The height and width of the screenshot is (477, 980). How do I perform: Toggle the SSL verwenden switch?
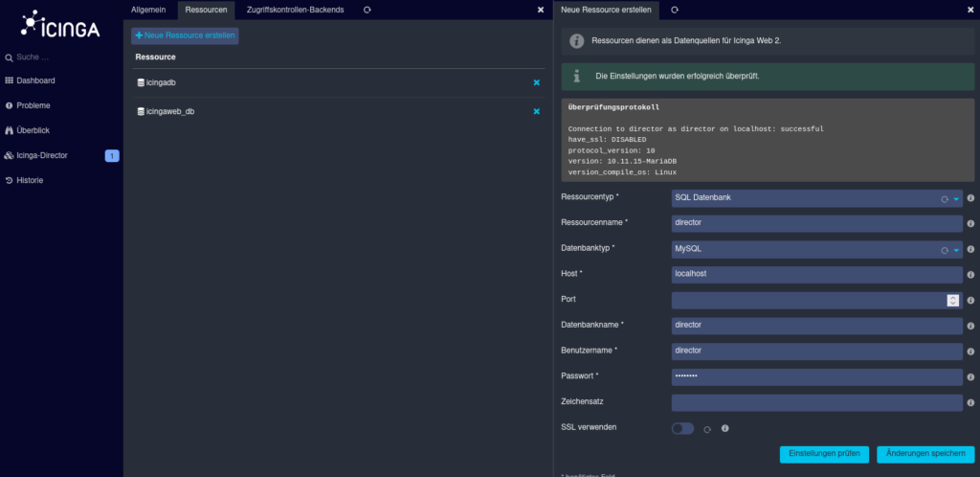pyautogui.click(x=682, y=428)
